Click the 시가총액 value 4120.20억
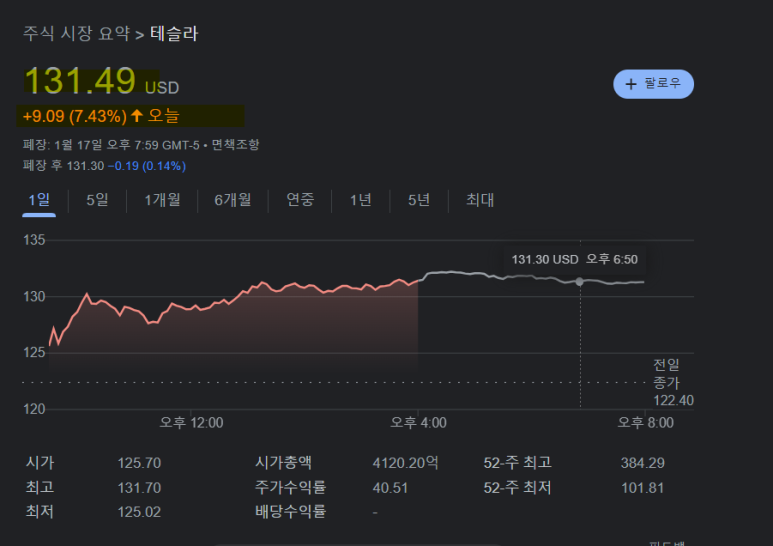Image resolution: width=773 pixels, height=546 pixels. coord(405,463)
